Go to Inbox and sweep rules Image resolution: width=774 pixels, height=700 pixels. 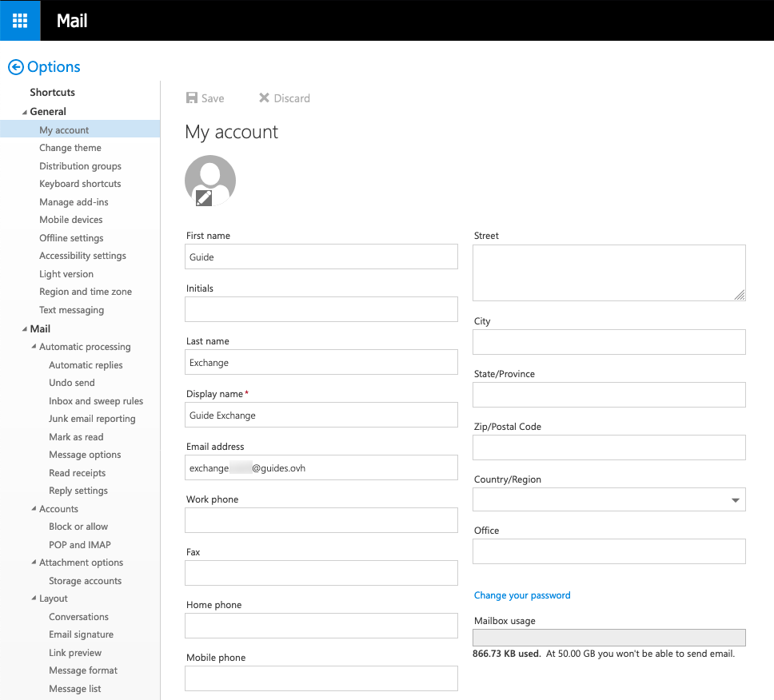[x=96, y=401]
